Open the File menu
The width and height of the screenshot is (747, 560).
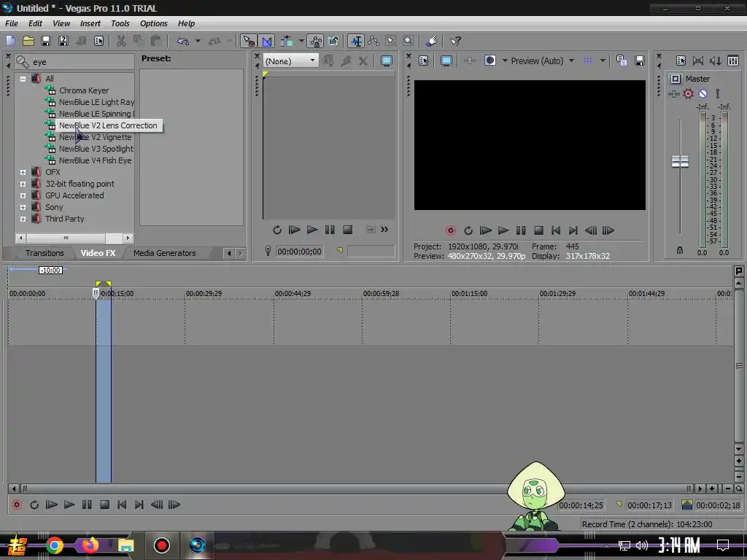(12, 23)
